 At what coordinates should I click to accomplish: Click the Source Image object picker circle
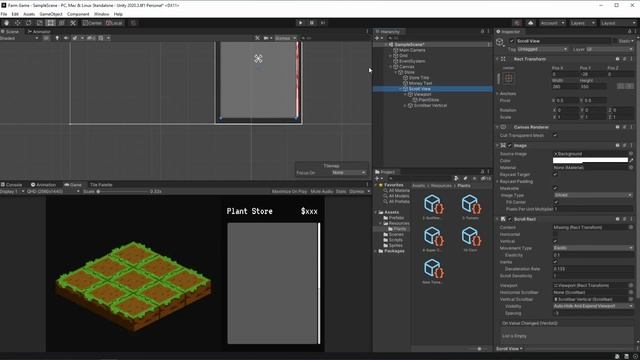631,154
